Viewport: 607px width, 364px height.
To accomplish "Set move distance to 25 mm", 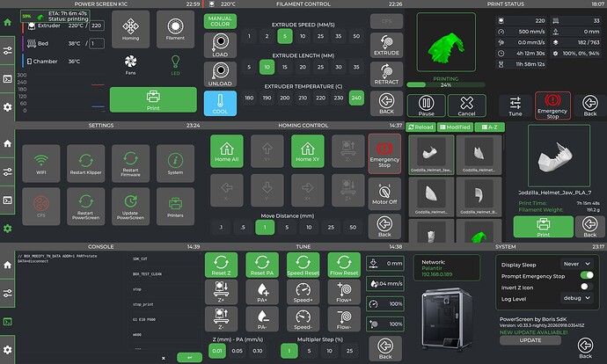I will pos(331,227).
